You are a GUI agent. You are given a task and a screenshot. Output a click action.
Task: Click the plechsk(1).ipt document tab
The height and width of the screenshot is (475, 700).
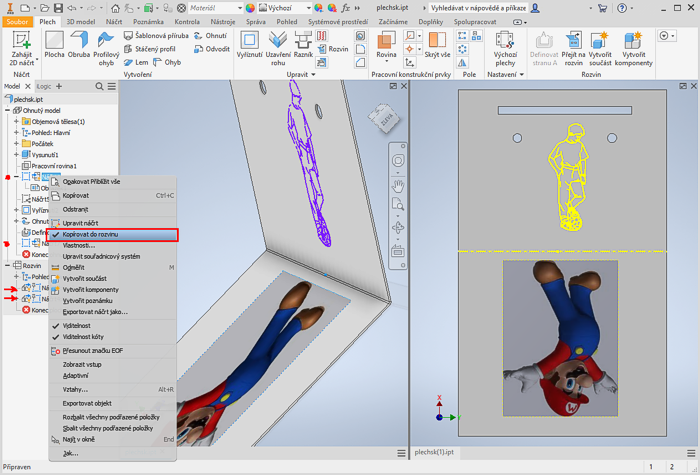[434, 452]
